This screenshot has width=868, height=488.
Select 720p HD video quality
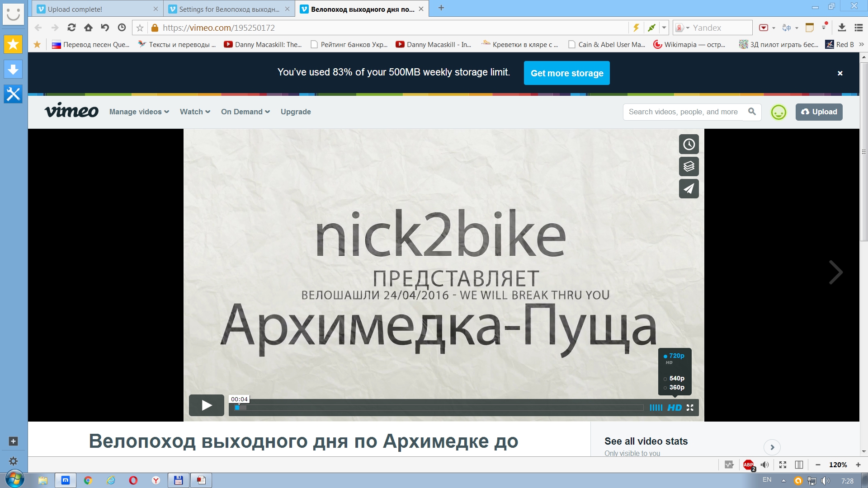[x=676, y=356]
